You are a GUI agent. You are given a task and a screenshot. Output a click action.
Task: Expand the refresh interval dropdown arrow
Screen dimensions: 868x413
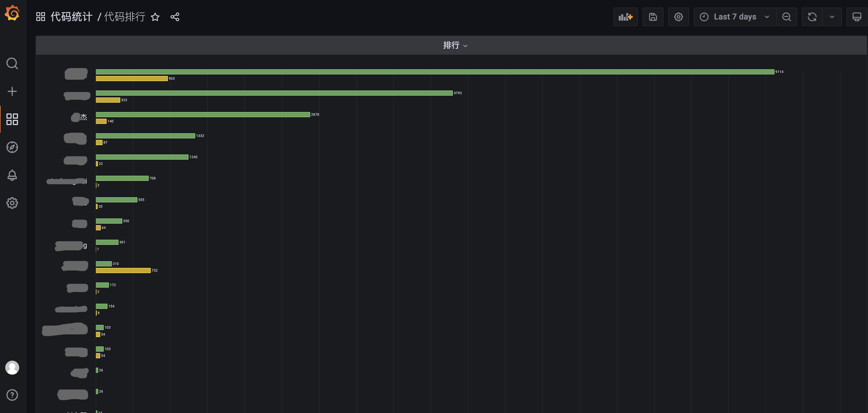click(832, 17)
